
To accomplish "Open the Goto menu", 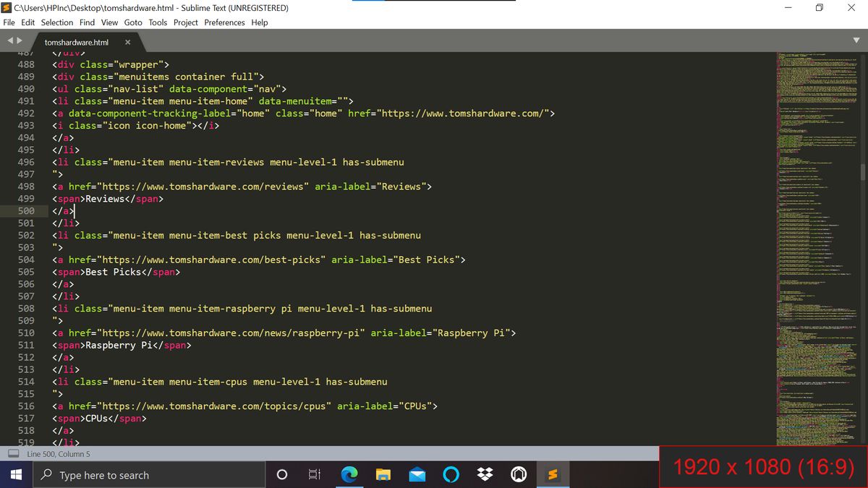I will (x=133, y=22).
